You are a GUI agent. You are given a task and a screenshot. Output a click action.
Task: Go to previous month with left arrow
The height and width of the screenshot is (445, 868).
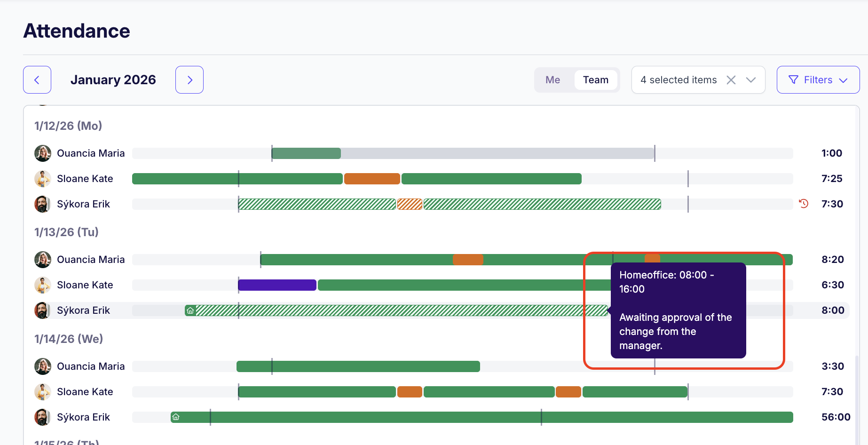(37, 80)
